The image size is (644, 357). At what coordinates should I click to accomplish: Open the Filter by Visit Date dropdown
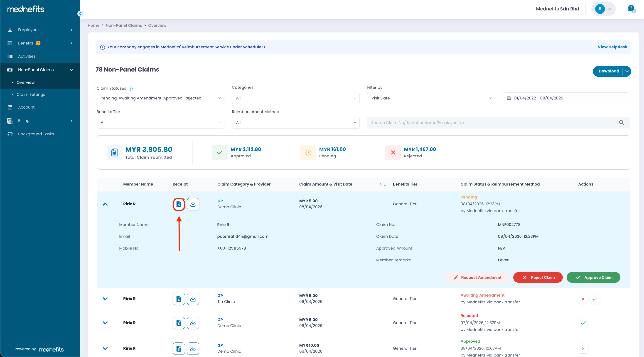[x=431, y=98]
